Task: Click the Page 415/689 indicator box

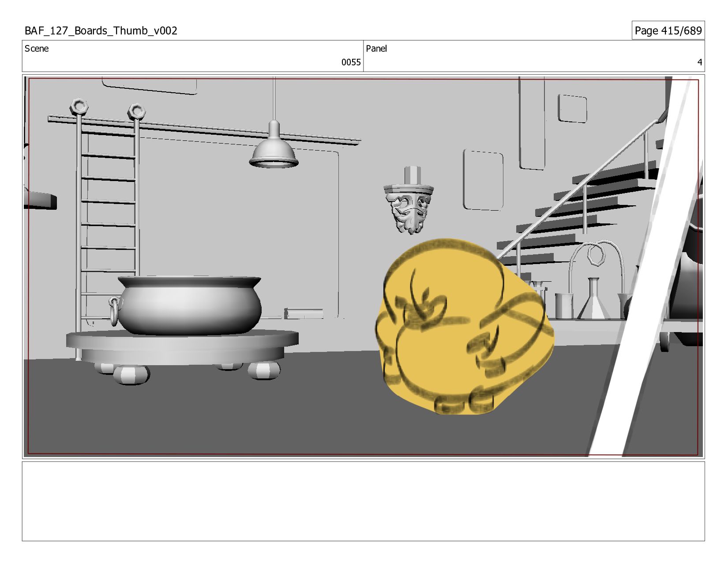Action: (668, 30)
